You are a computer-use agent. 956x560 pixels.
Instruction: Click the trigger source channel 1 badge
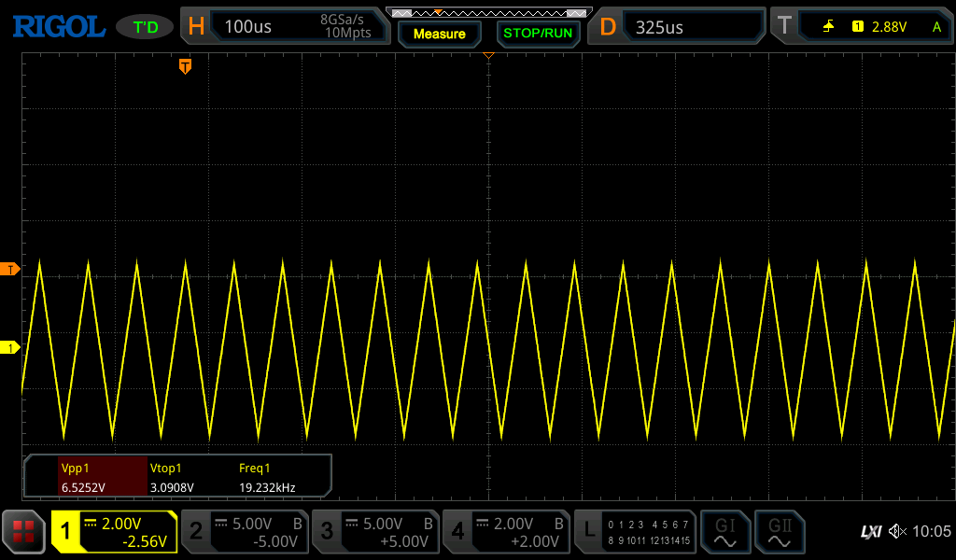858,26
